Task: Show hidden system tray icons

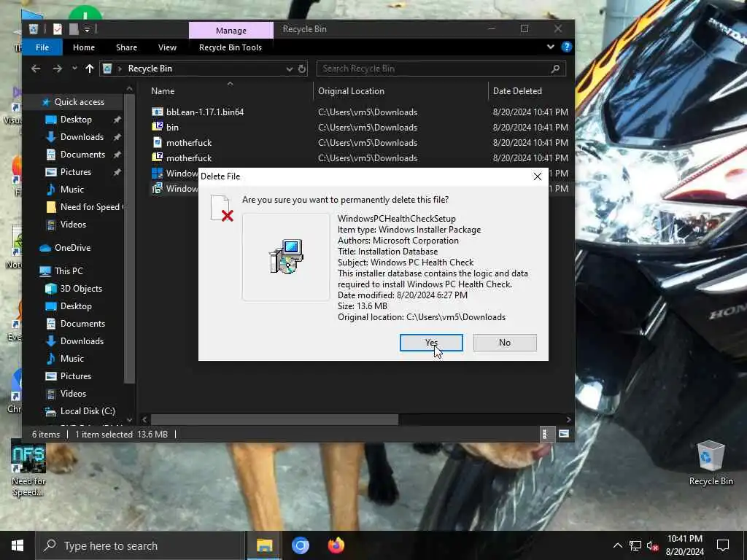Action: pos(617,545)
